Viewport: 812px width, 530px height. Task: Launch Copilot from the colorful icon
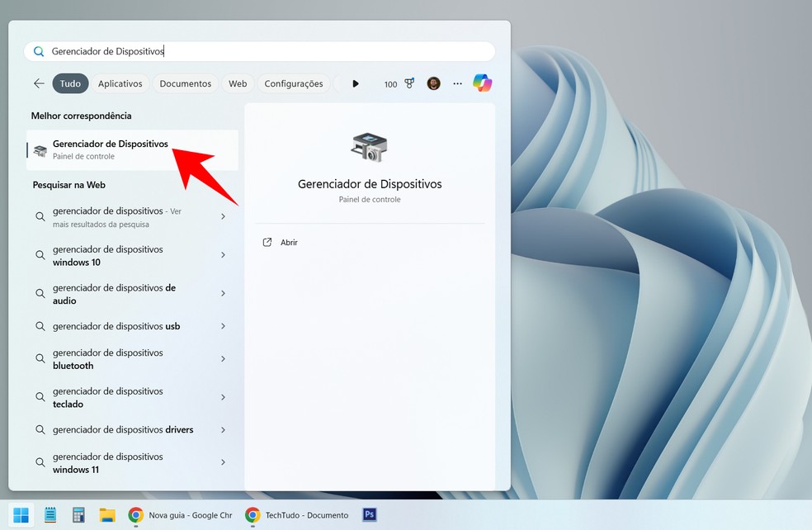482,83
